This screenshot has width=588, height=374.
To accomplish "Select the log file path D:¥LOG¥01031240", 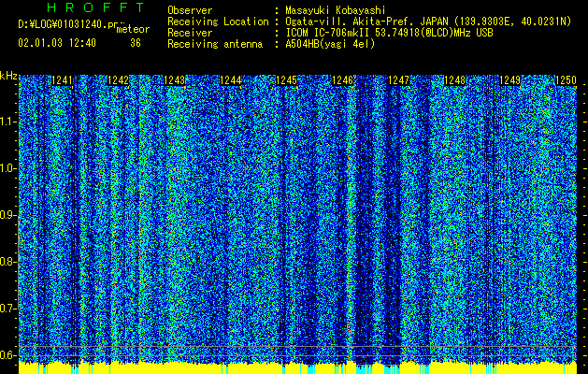I will [x=63, y=24].
